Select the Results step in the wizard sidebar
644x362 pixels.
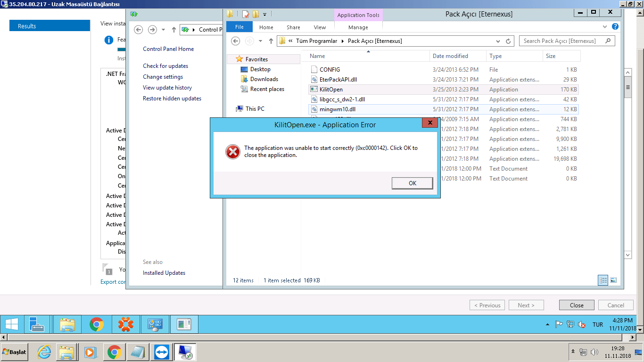pyautogui.click(x=50, y=26)
